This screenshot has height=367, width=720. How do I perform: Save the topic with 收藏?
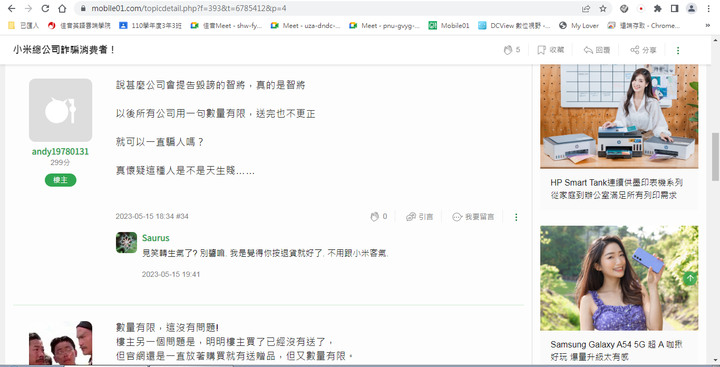pos(551,50)
